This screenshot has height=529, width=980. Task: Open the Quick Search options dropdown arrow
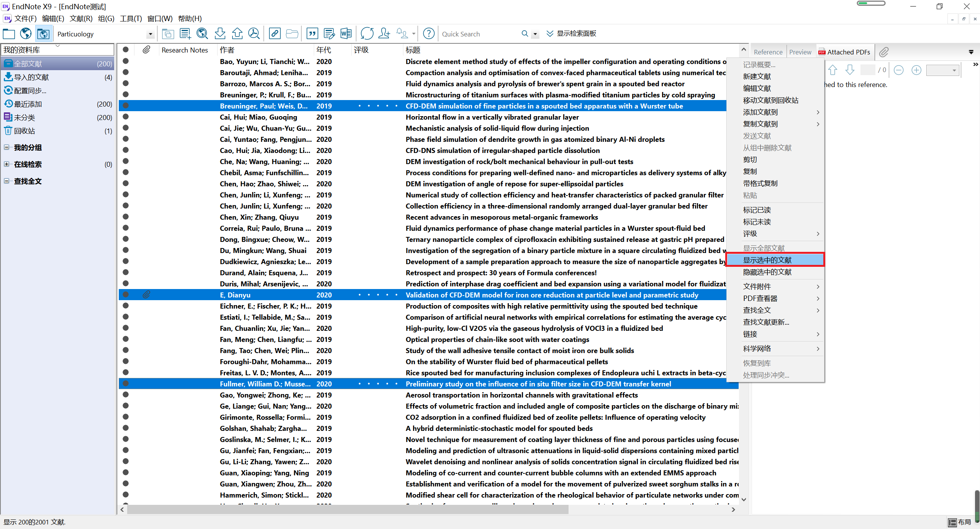535,34
